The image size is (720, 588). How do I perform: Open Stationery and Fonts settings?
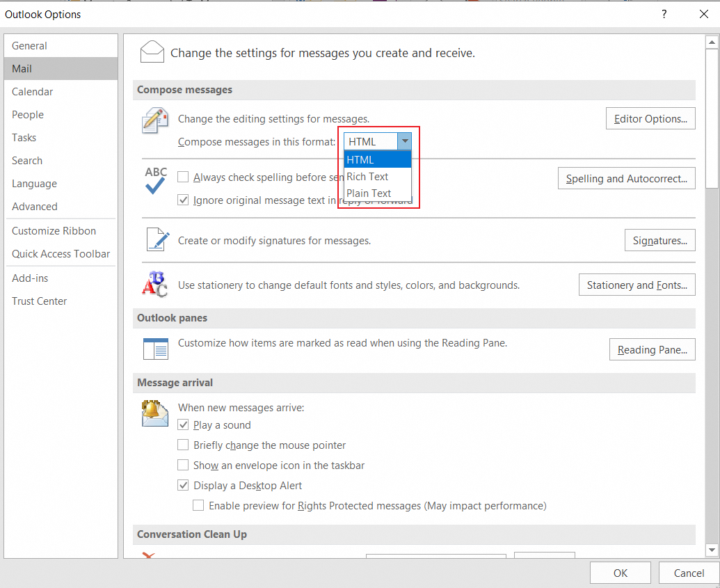(x=637, y=285)
